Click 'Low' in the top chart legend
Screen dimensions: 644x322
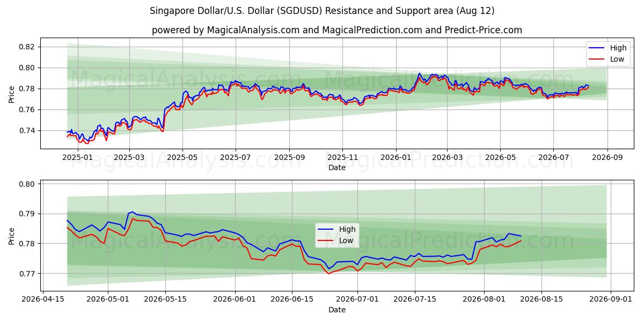pyautogui.click(x=617, y=59)
